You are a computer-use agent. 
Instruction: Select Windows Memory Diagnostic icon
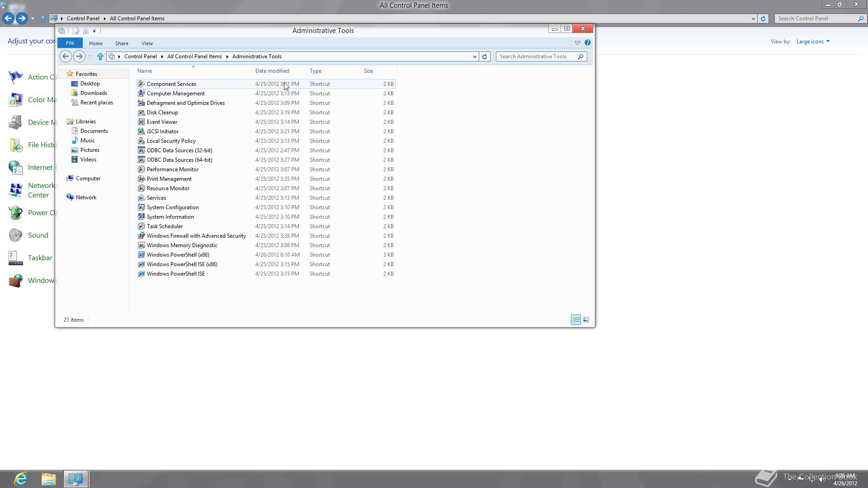141,245
